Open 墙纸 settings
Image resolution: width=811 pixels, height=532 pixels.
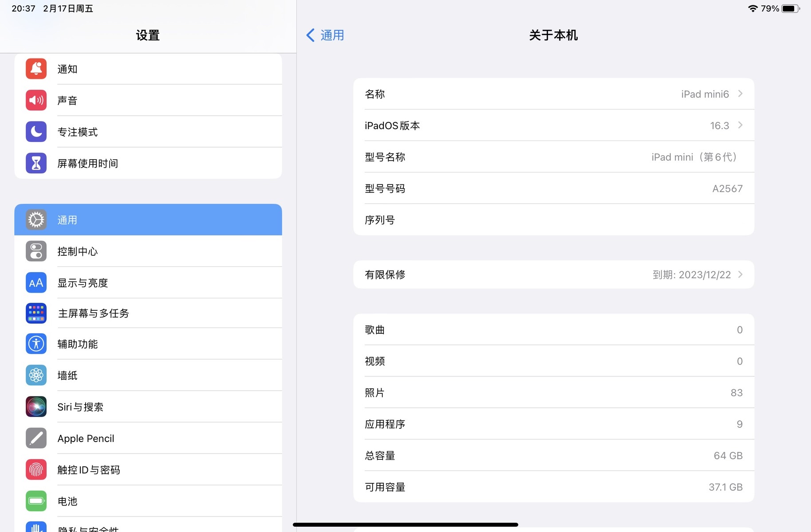[148, 375]
